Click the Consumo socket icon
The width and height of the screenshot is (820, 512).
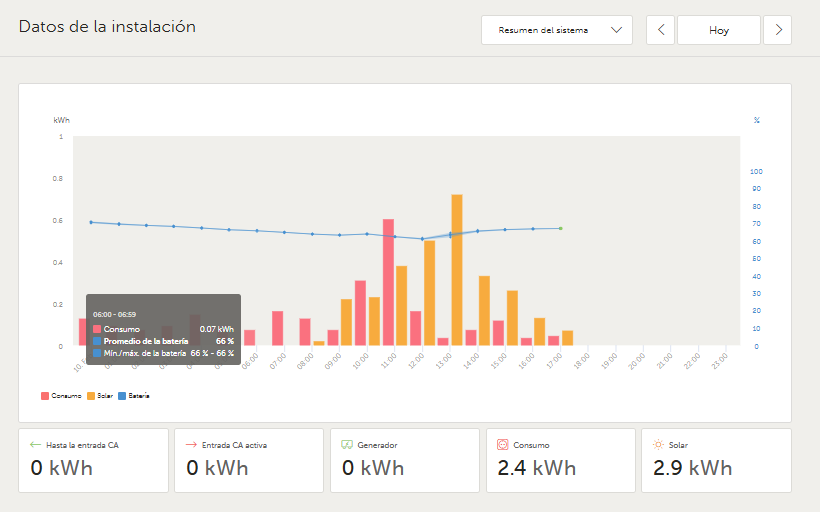(503, 445)
